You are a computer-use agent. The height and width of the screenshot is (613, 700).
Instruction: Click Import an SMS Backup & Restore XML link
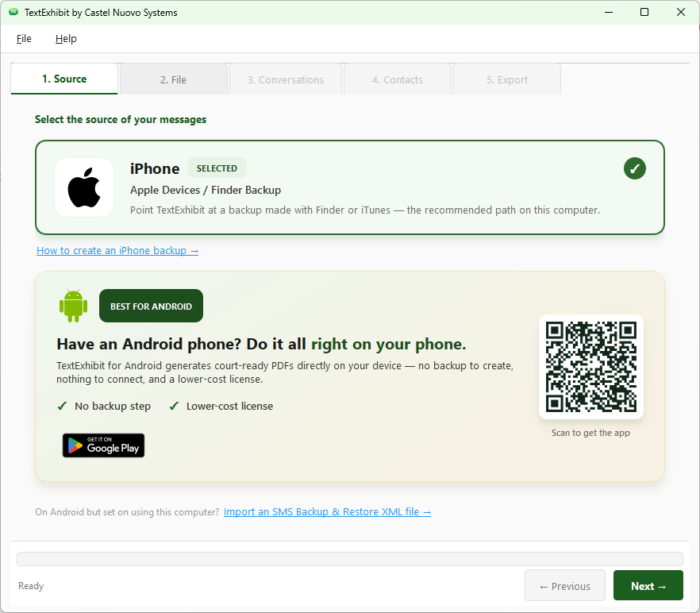point(327,512)
